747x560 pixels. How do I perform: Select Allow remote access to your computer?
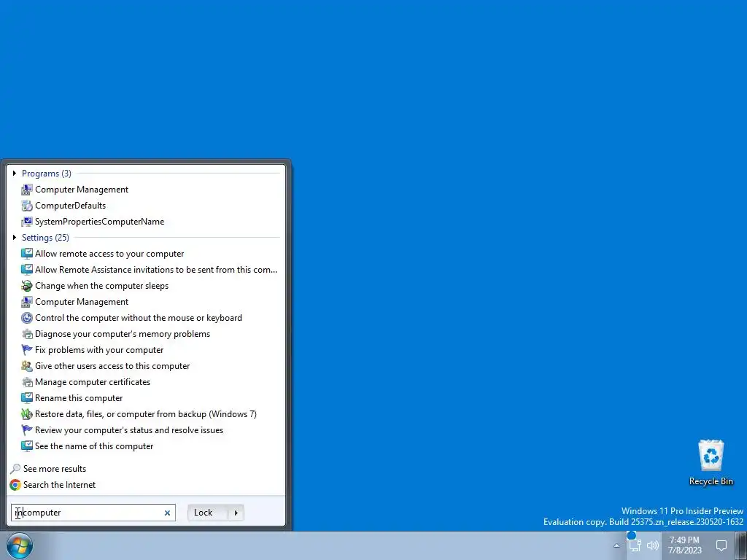tap(109, 254)
